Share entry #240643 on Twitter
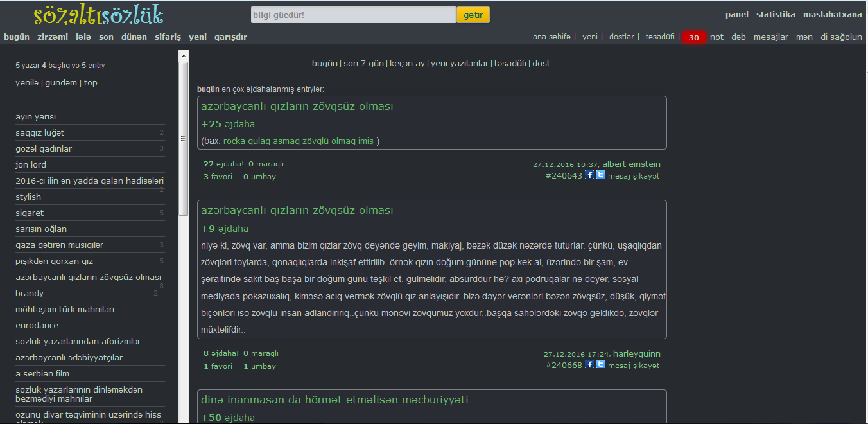868x424 pixels. click(601, 175)
